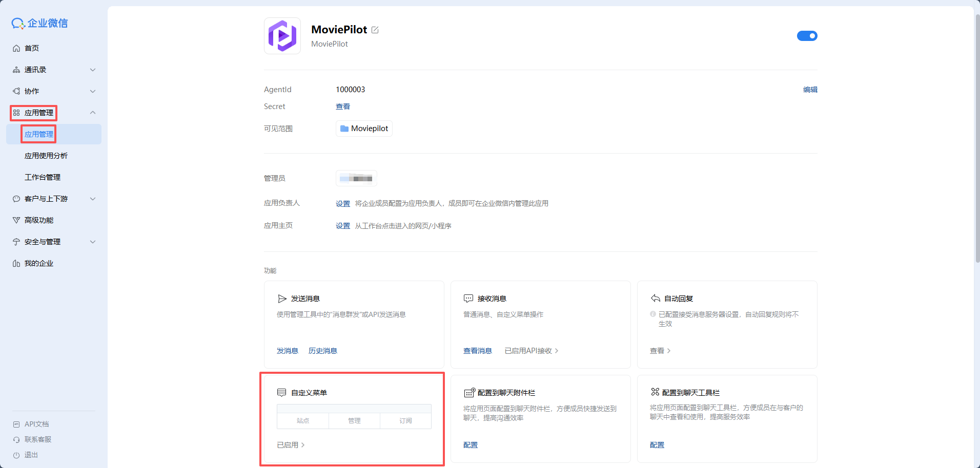Viewport: 980px width, 468px height.
Task: Open 应用使用分析 in the sidebar
Action: 46,156
